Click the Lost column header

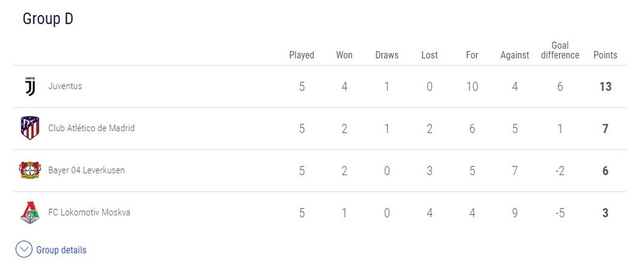click(x=430, y=55)
